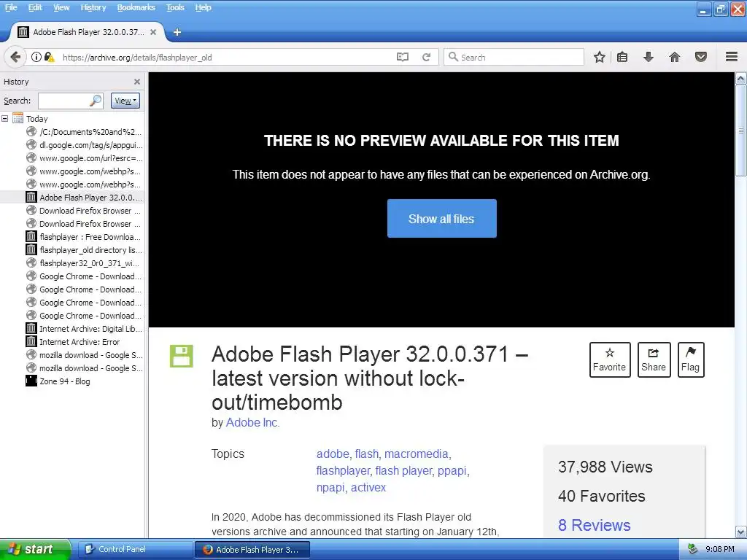
Task: Flag this item
Action: click(690, 359)
